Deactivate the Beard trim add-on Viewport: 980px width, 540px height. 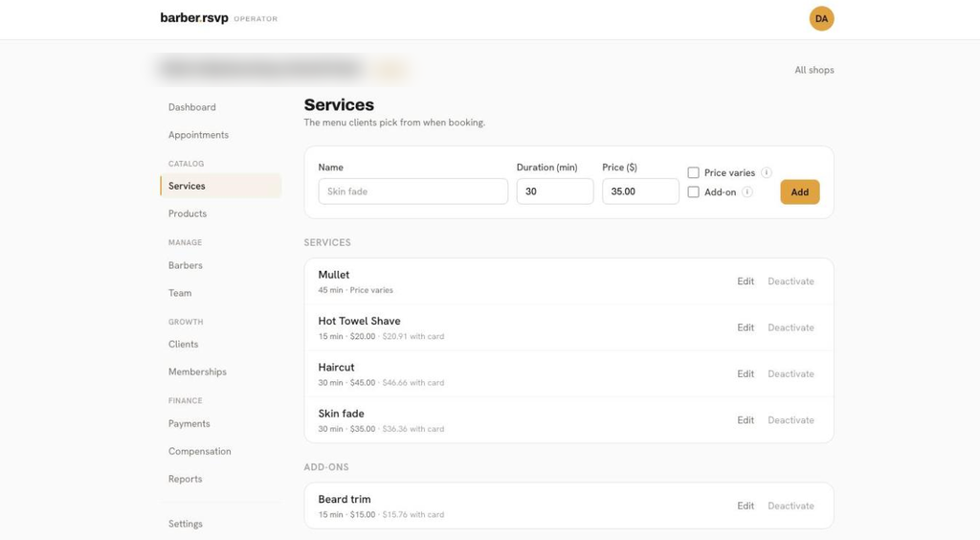(x=791, y=506)
